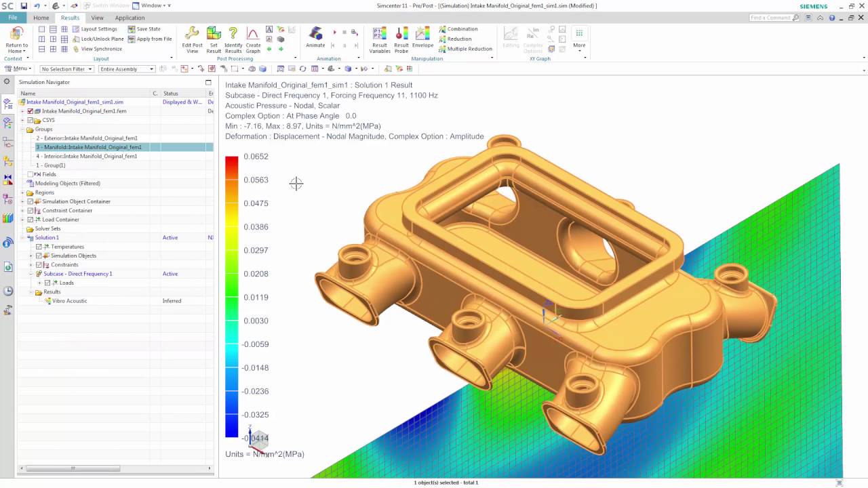The width and height of the screenshot is (868, 488).
Task: Click Save State button
Action: click(144, 29)
